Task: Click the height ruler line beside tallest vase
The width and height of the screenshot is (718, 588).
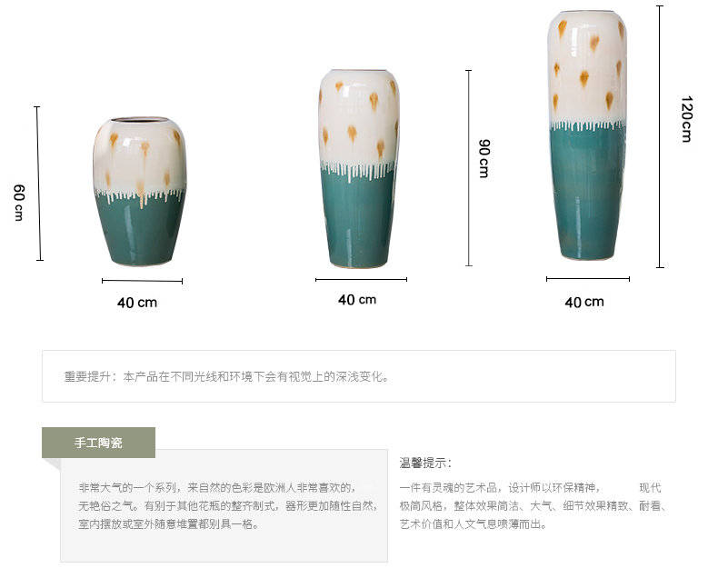Action: pos(660,136)
